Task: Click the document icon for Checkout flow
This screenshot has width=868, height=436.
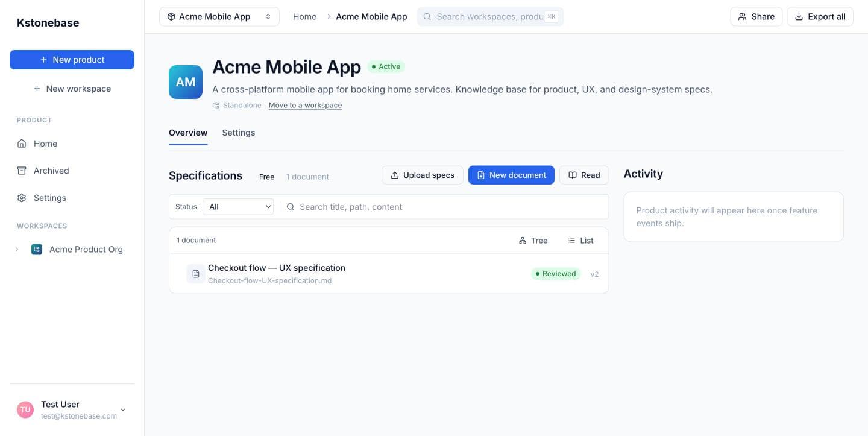Action: pos(196,274)
